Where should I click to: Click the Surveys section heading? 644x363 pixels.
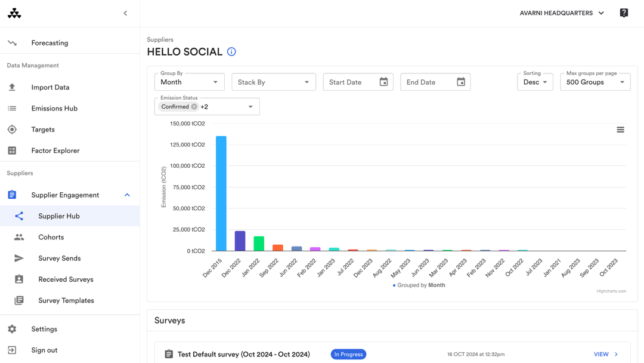[x=169, y=320]
